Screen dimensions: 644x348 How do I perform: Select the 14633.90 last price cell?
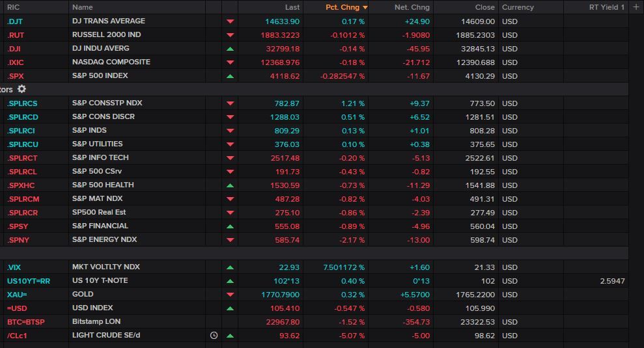(282, 21)
